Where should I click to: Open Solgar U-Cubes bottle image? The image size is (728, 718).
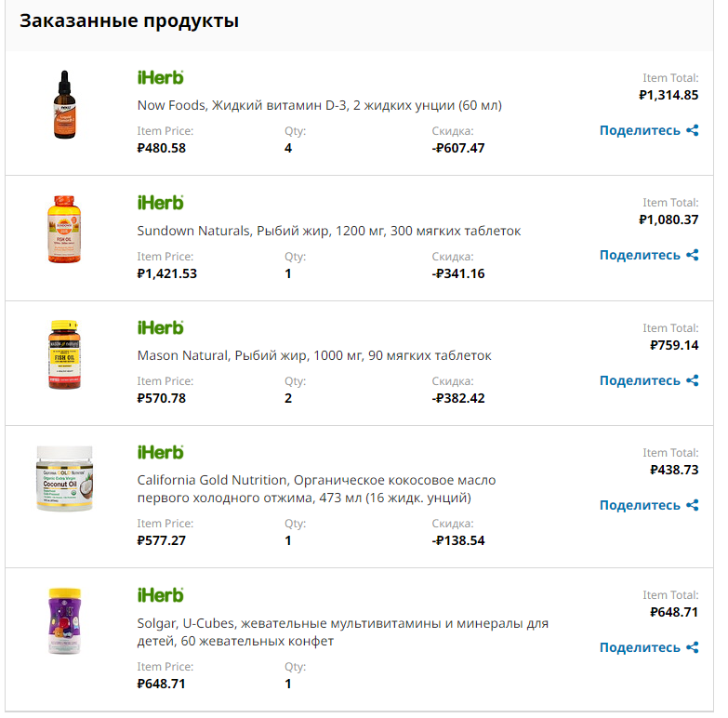[x=64, y=621]
